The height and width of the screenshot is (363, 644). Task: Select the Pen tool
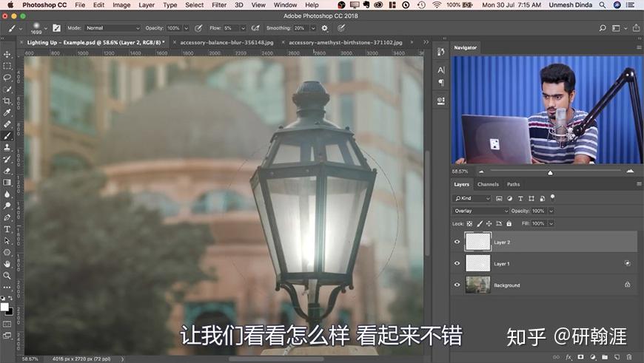[x=7, y=217]
